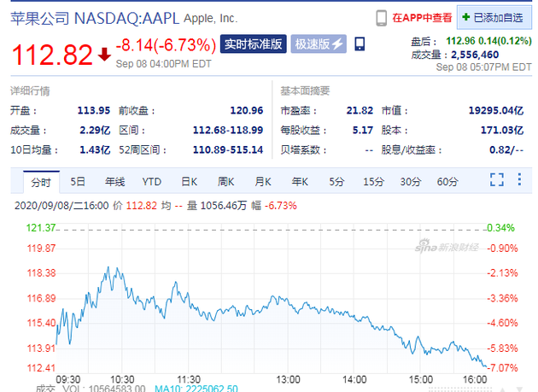Open the fullscreen chart icon
Image resolution: width=538 pixels, height=392 pixels.
coord(497,179)
